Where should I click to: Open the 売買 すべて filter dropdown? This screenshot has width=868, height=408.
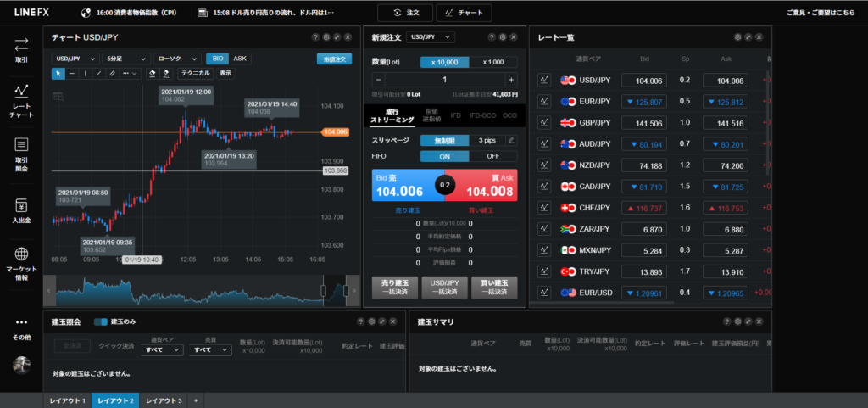(x=210, y=349)
